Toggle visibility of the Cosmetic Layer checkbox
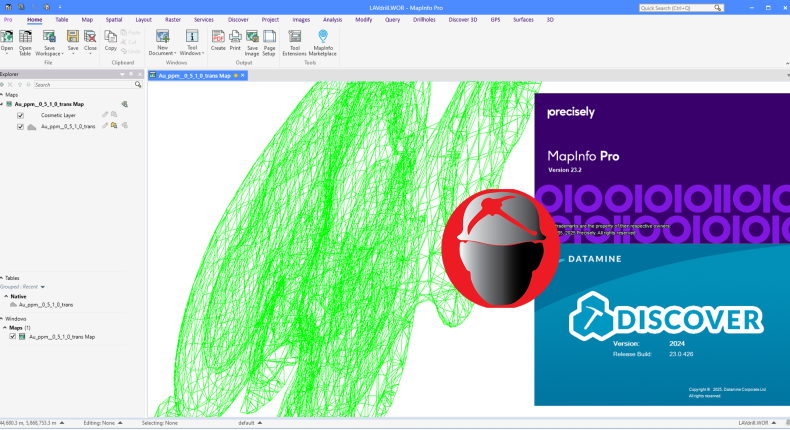This screenshot has height=430, width=790. click(x=20, y=115)
